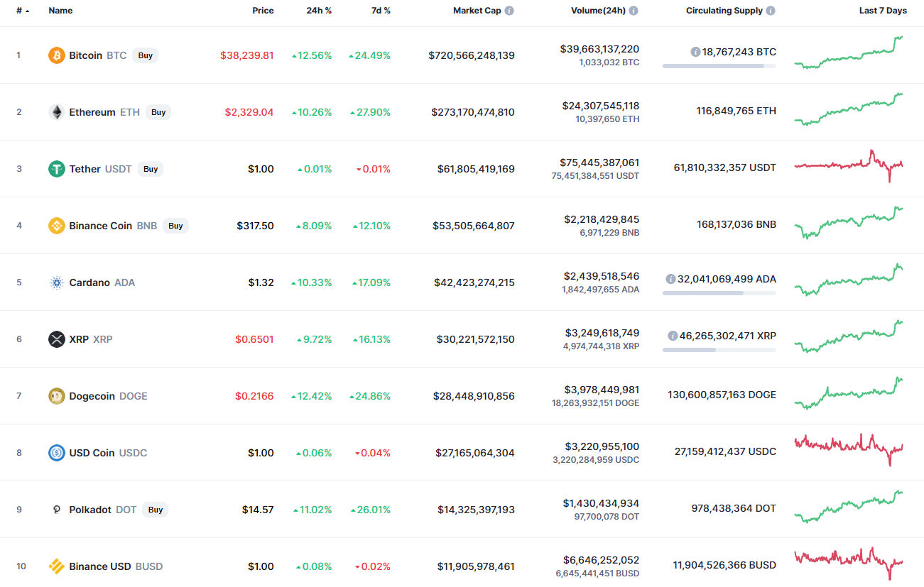924x587 pixels.
Task: Sort table by Price column header
Action: (x=263, y=11)
